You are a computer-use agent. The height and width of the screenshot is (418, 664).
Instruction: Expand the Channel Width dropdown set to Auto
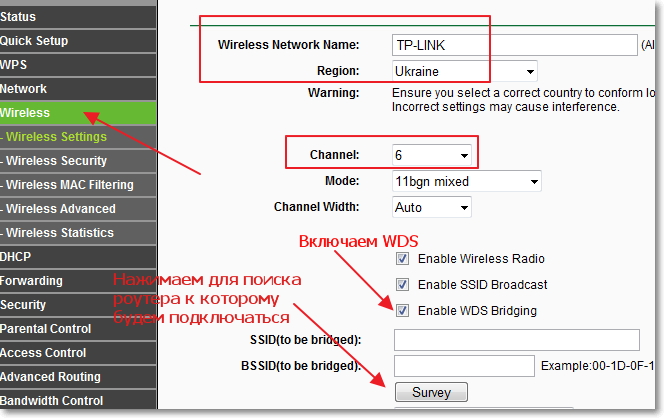pyautogui.click(x=432, y=208)
